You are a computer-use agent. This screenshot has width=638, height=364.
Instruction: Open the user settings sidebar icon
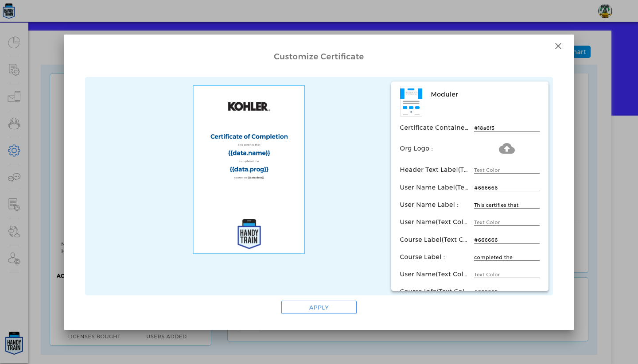[x=14, y=259]
